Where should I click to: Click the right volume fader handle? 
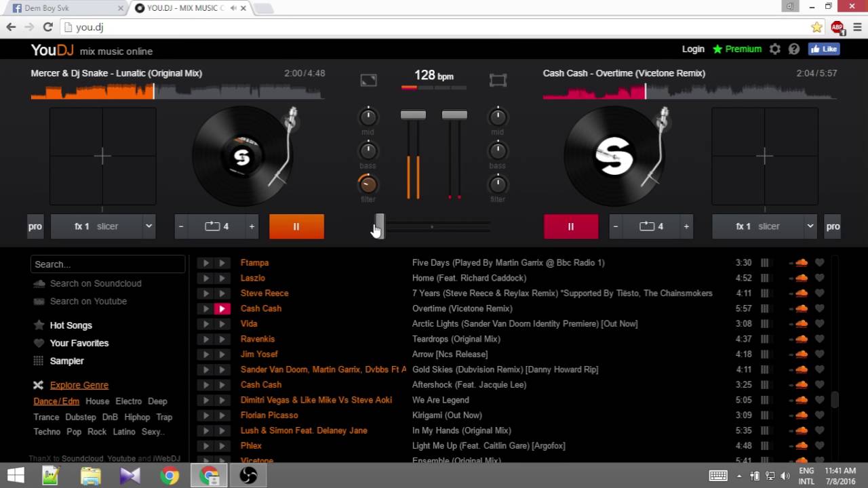coord(454,115)
